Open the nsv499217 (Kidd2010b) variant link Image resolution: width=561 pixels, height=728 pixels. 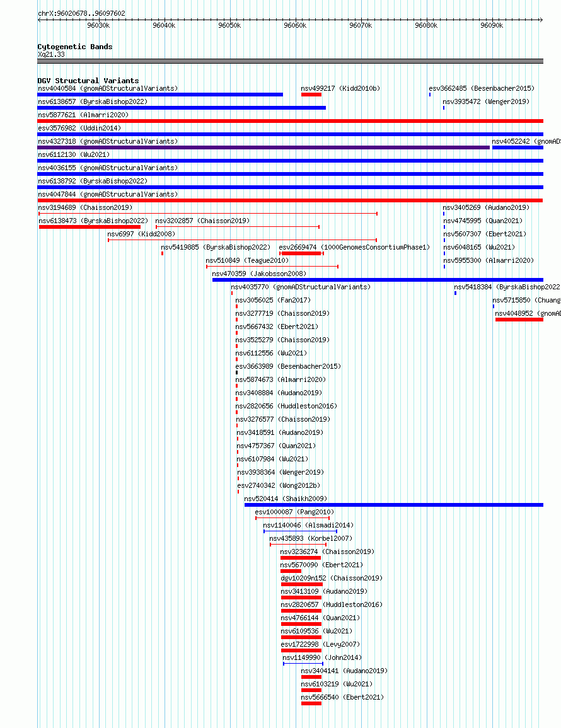tap(340, 88)
